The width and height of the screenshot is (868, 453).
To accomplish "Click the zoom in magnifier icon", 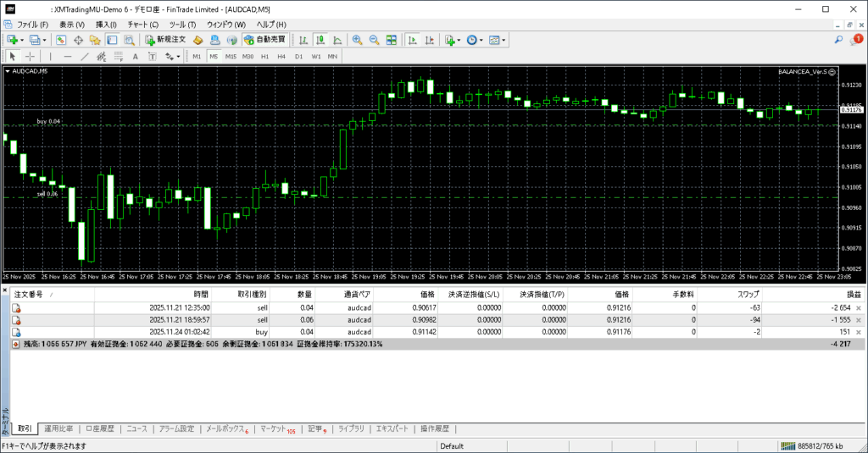I will click(x=358, y=40).
